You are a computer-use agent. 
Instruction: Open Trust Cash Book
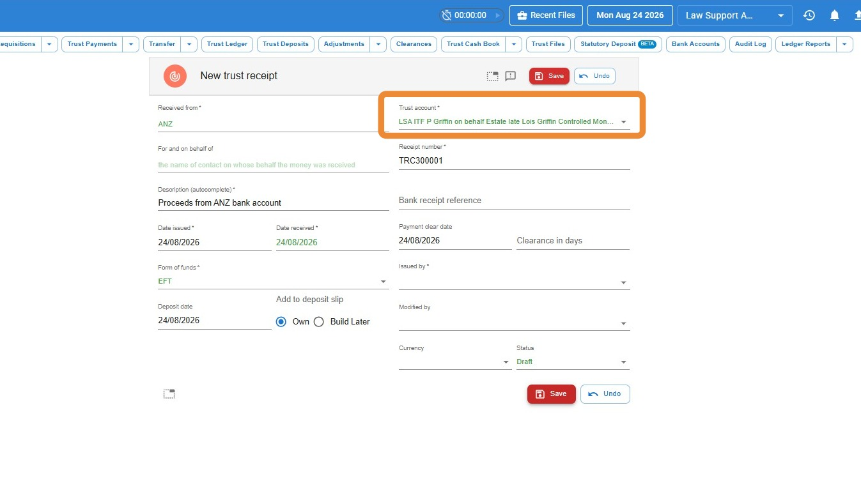tap(473, 44)
